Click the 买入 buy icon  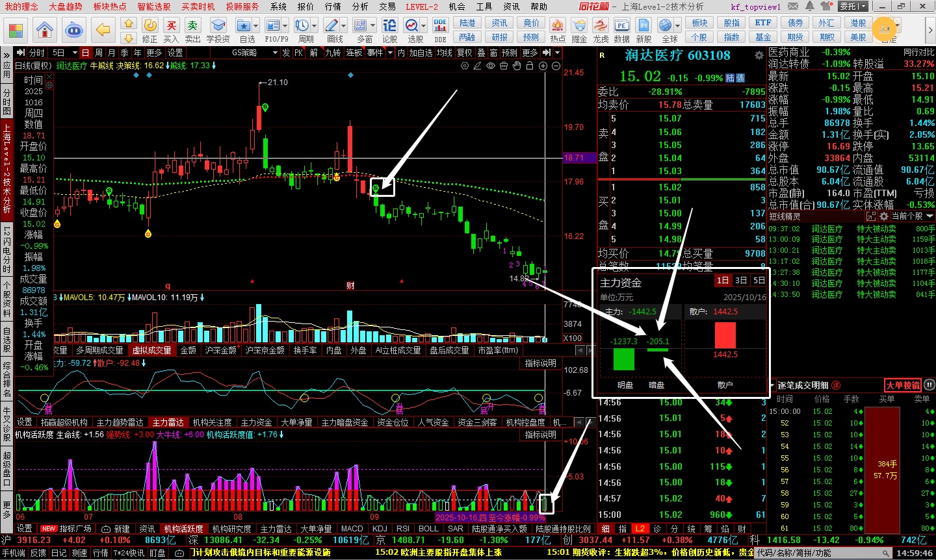click(x=172, y=30)
